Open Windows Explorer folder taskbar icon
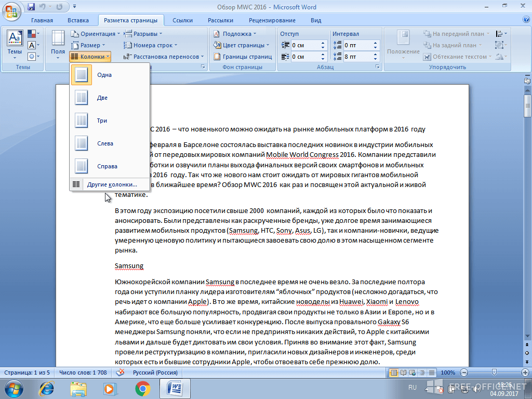Screen dimensions: 532x399 click(78, 389)
